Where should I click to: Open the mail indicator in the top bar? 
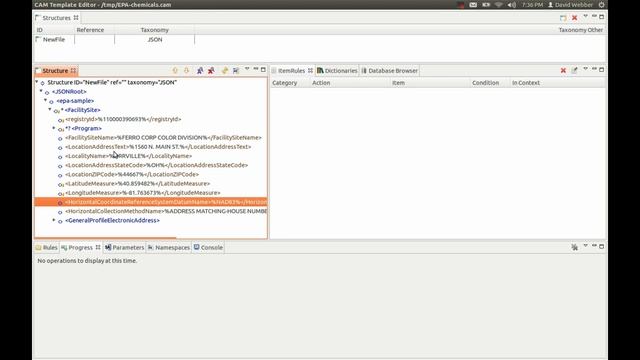[x=473, y=5]
